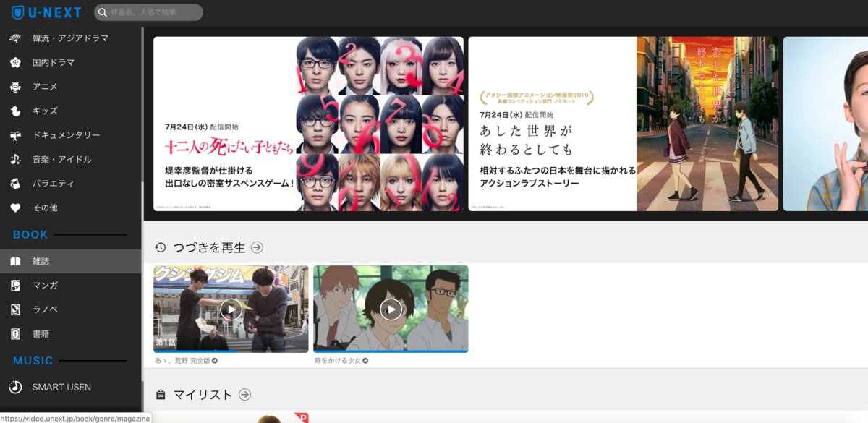
Task: Click the history clock icon by つづきを再生
Action: 161,247
